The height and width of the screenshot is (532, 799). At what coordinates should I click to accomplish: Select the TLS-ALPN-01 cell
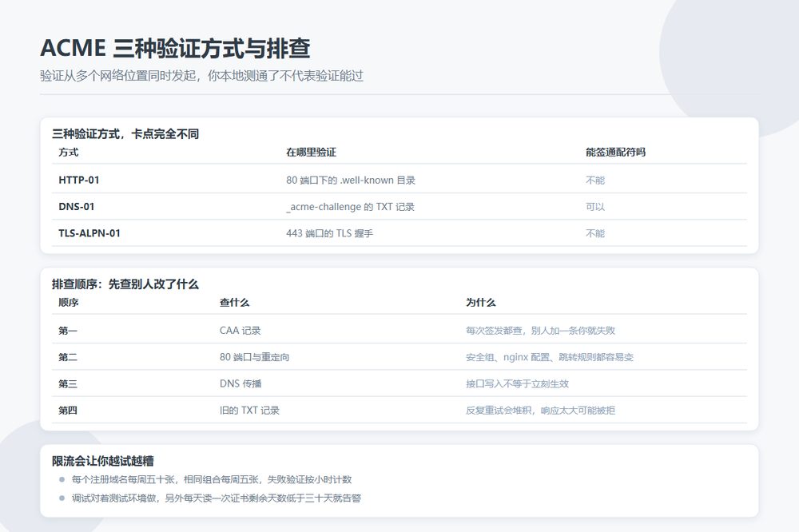click(89, 233)
